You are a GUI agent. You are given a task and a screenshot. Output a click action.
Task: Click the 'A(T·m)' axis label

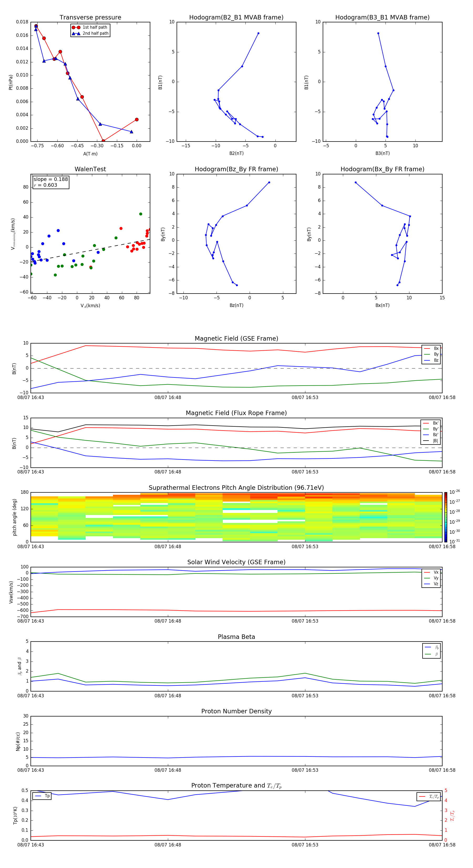(90, 154)
